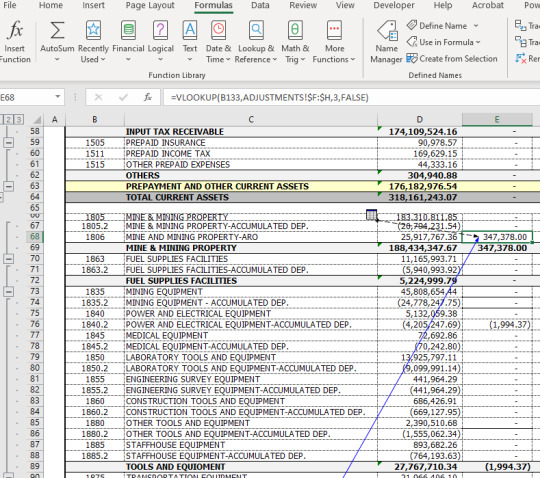Open the Logical functions library
Image resolution: width=540 pixels, height=478 pixels.
(160, 41)
